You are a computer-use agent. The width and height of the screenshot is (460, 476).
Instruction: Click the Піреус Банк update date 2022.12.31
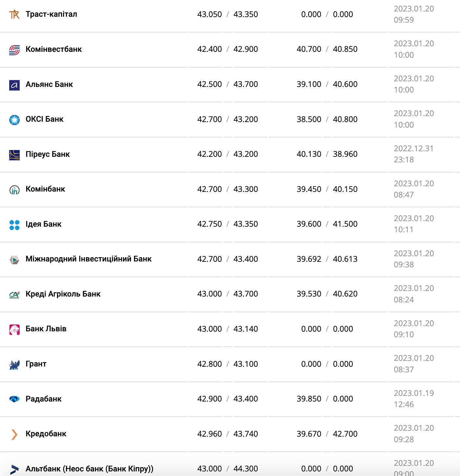click(x=414, y=149)
